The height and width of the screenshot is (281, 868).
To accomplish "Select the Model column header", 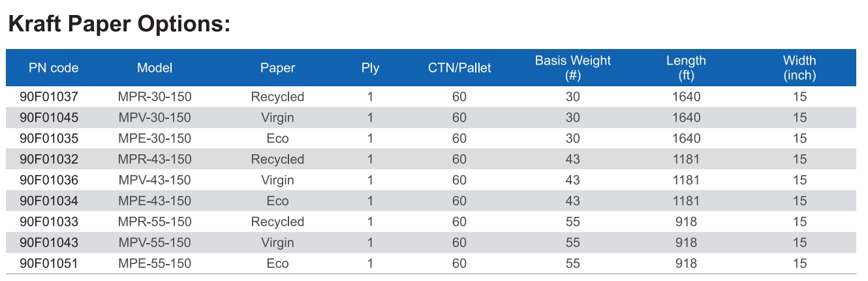I will click(155, 68).
